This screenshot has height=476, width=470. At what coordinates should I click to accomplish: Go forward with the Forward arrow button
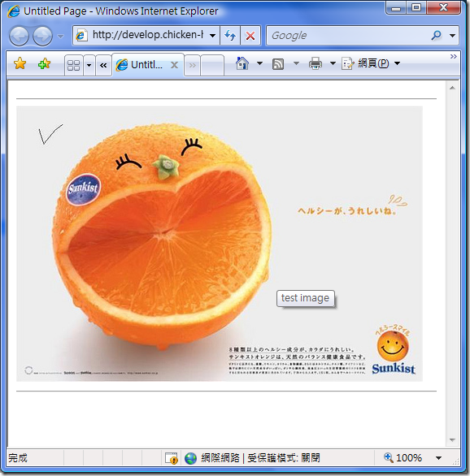tap(42, 36)
